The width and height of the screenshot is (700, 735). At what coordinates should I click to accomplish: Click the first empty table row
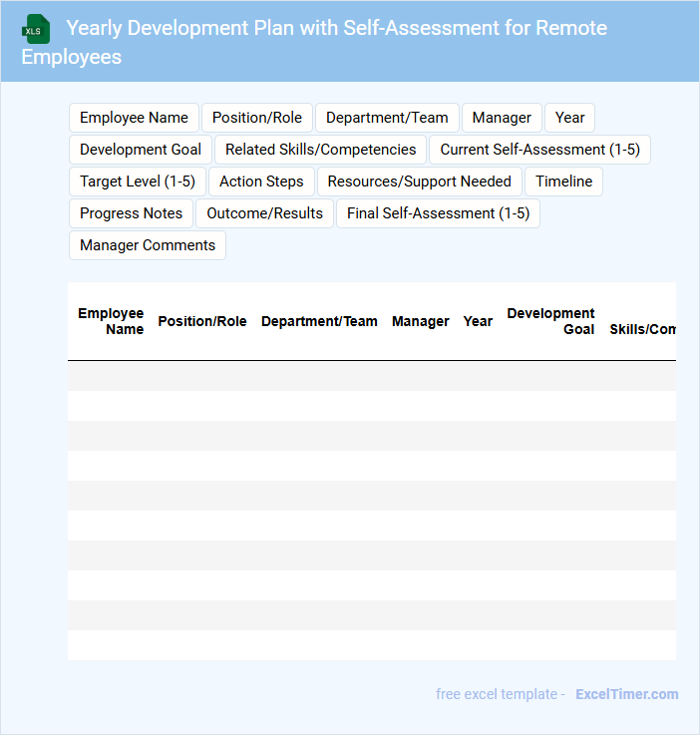(x=372, y=376)
